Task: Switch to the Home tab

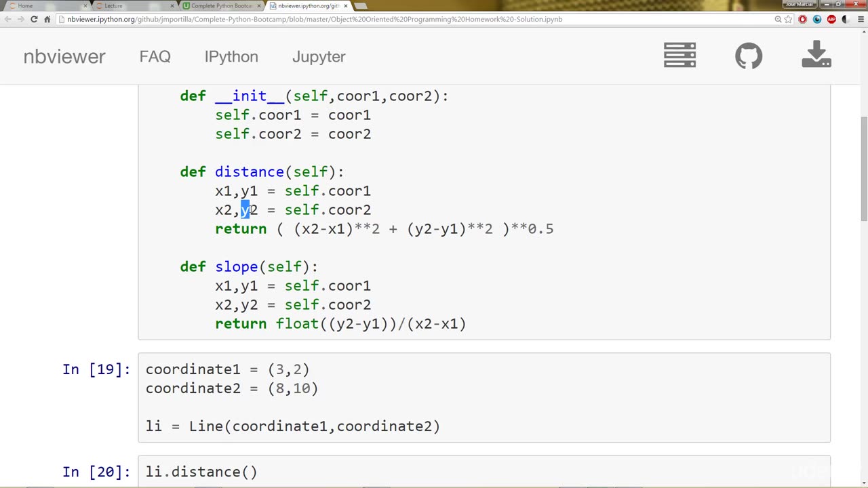Action: pos(46,6)
